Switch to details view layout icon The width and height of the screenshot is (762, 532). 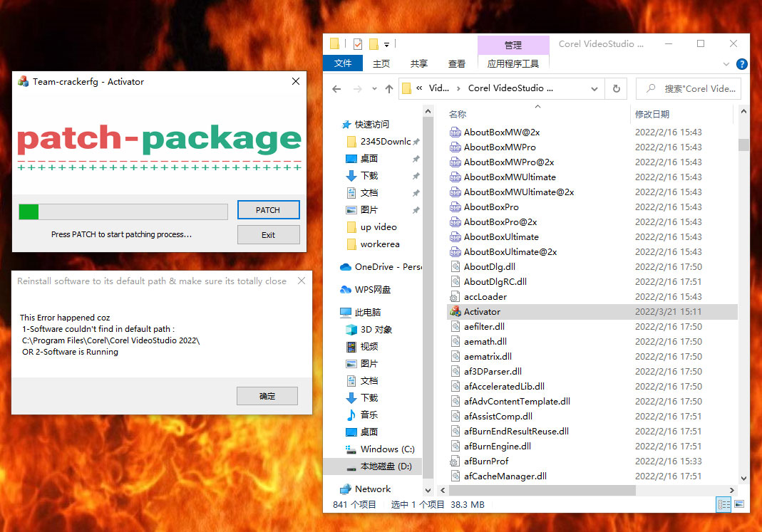coord(724,505)
